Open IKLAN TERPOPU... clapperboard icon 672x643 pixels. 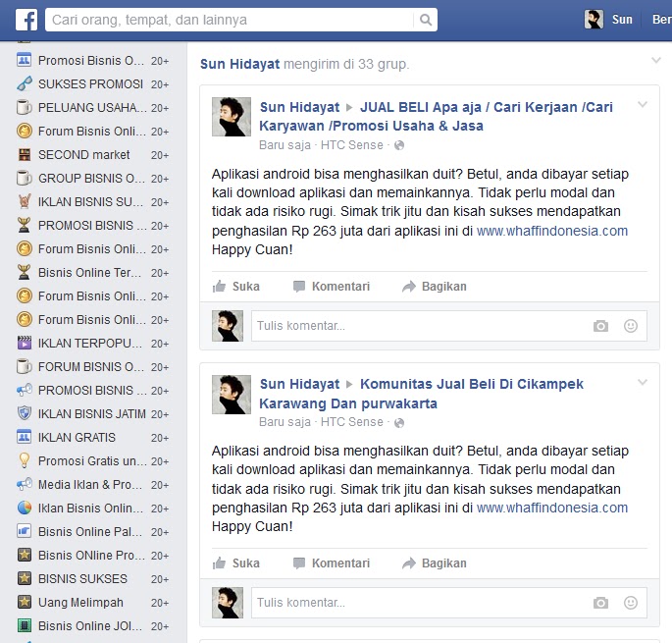24,344
